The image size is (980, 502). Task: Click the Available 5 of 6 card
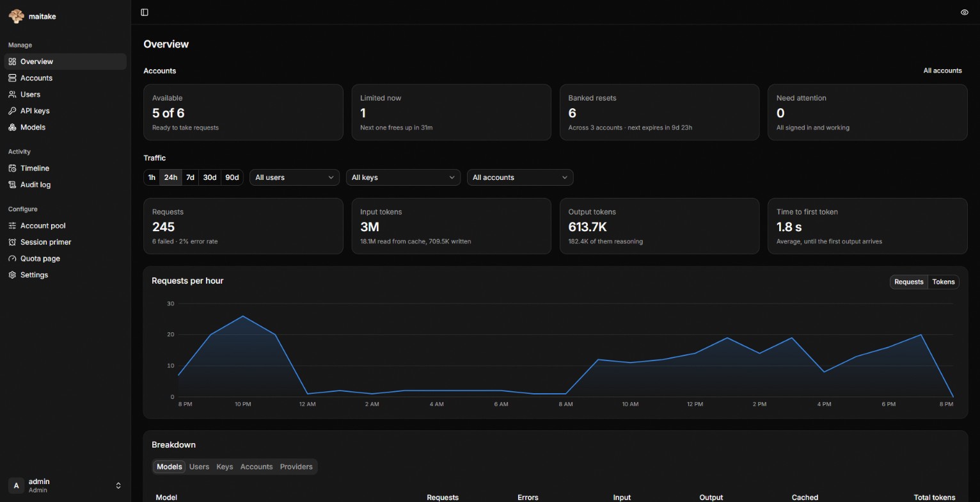243,112
